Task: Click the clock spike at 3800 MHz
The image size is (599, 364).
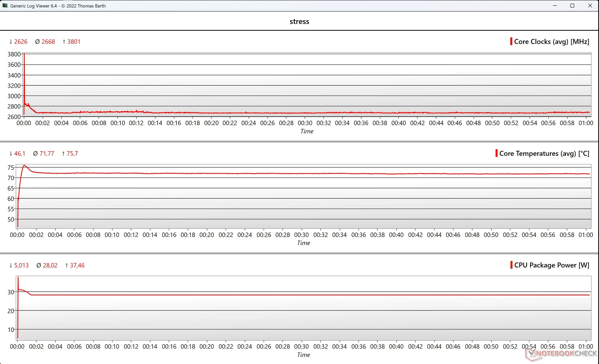Action: coord(24,55)
